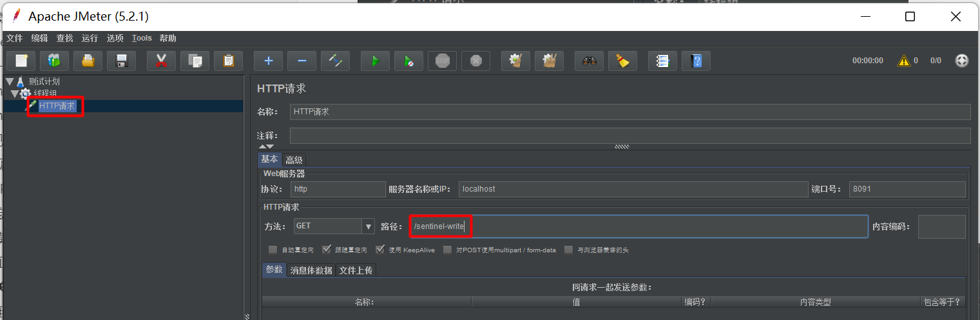The image size is (980, 320).
Task: Click the Paste clipboard icon
Action: coord(228,61)
